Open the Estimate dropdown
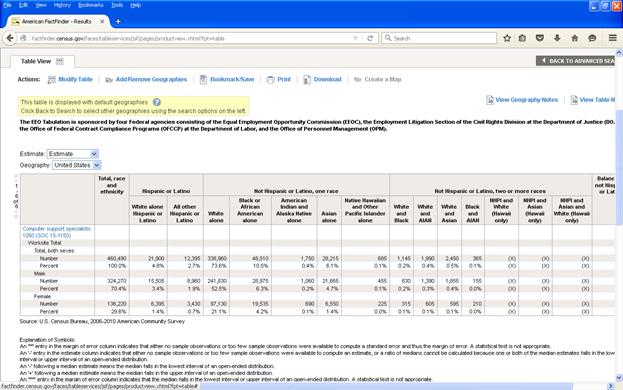The image size is (623, 390). 73,154
